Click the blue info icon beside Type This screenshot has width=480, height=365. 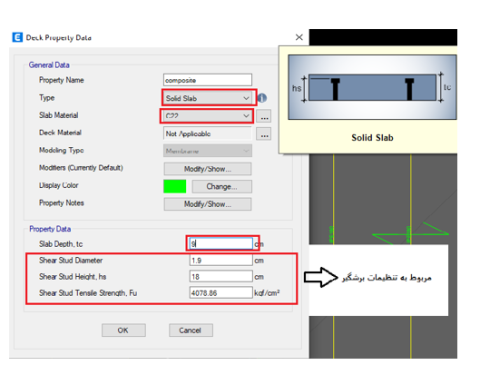point(262,98)
